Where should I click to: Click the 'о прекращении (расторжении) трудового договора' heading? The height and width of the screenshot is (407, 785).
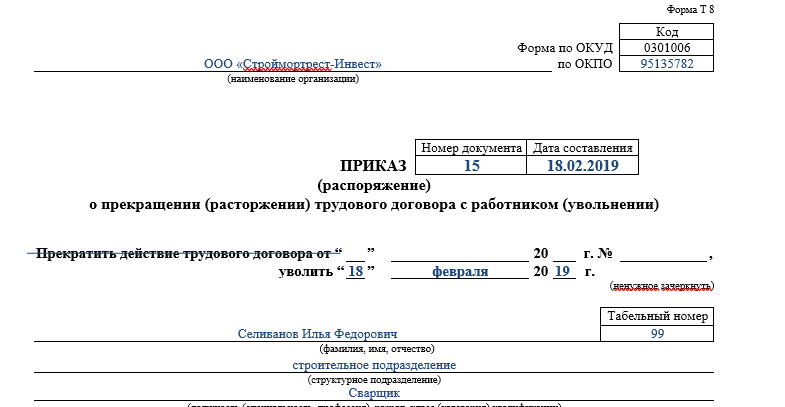[374, 204]
